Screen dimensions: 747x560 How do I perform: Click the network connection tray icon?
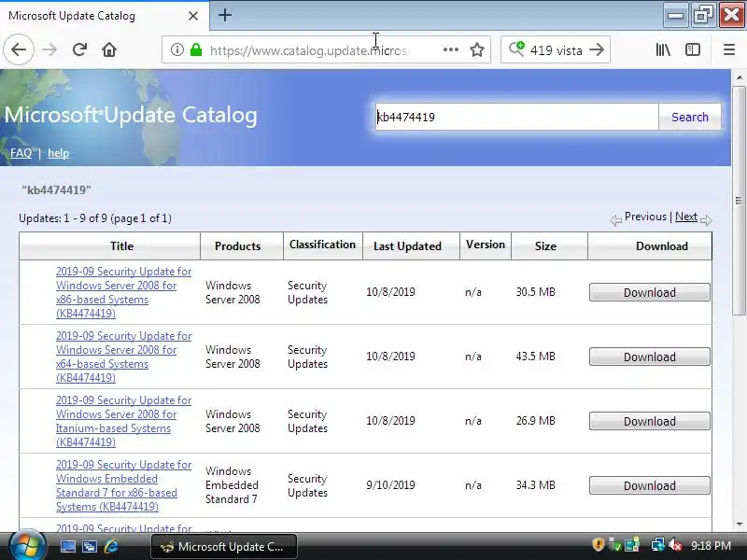coord(658,545)
